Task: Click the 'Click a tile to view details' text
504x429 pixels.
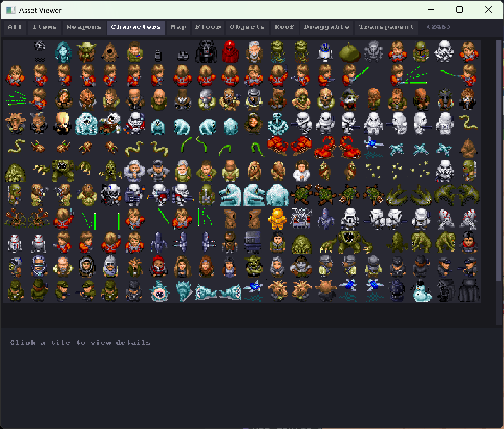Action: click(80, 343)
